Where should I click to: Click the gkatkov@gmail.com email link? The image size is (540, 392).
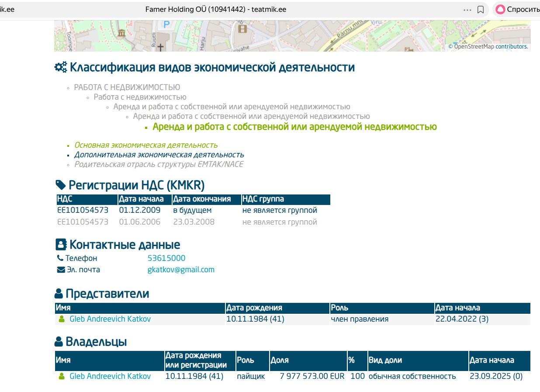tap(181, 270)
